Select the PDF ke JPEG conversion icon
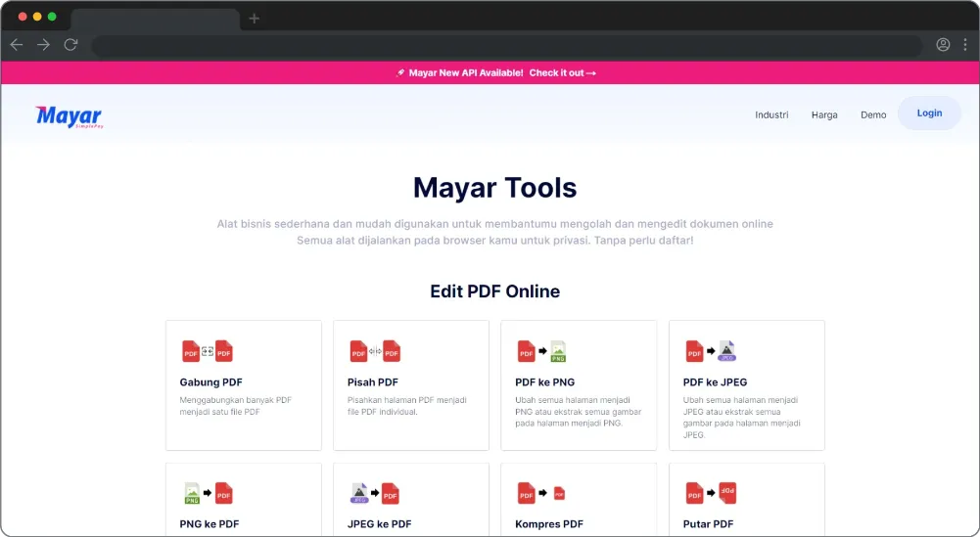 [711, 351]
